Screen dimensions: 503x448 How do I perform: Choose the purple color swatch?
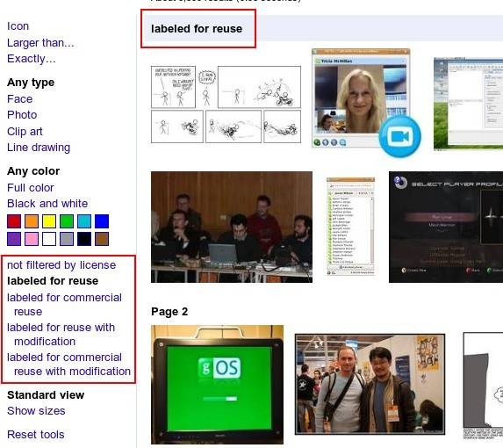coord(14,239)
